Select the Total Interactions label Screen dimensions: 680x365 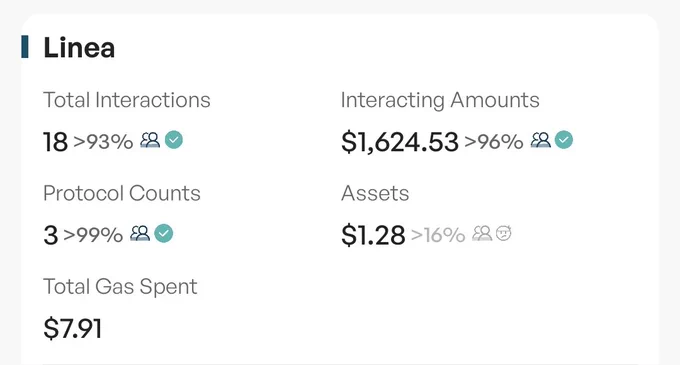click(x=127, y=100)
